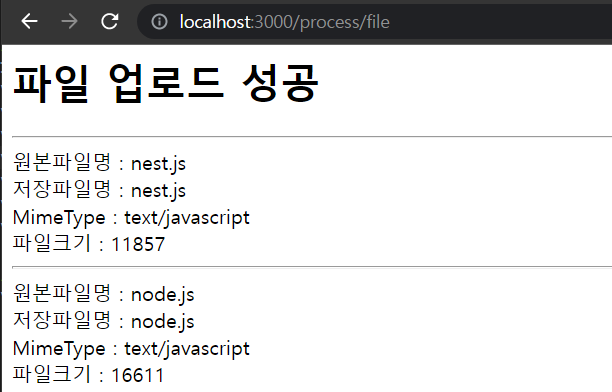Click the text '원본파일명 : nest.js'

coord(99,162)
